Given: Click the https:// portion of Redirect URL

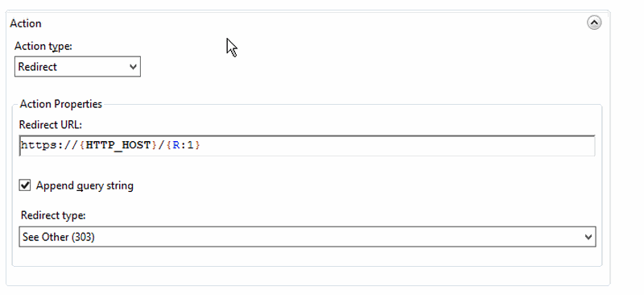Looking at the screenshot, I should 49,145.
